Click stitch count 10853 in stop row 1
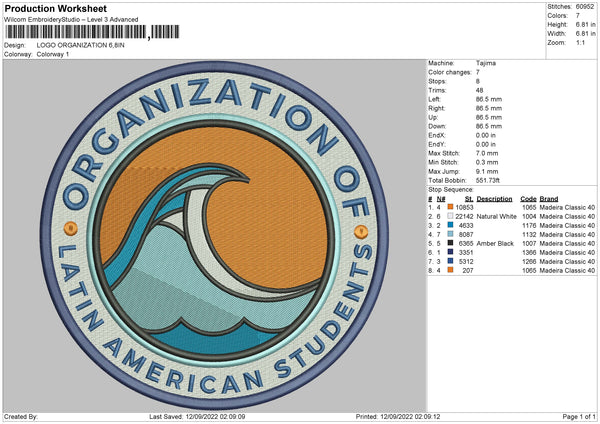The width and height of the screenshot is (600, 424). 464,207
